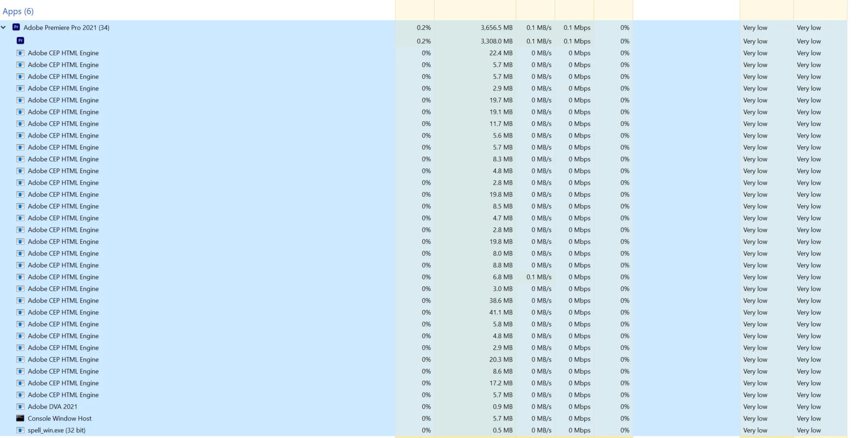Click the 0.2% CPU value in Adobe Premiere Pro 2021 row

click(x=423, y=27)
